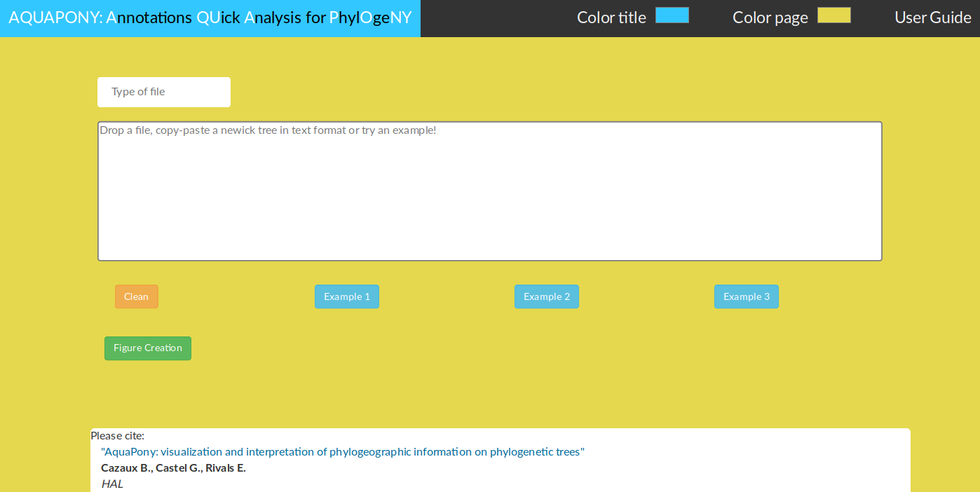Open the User Guide
The width and height of the screenshot is (980, 492).
coord(932,18)
